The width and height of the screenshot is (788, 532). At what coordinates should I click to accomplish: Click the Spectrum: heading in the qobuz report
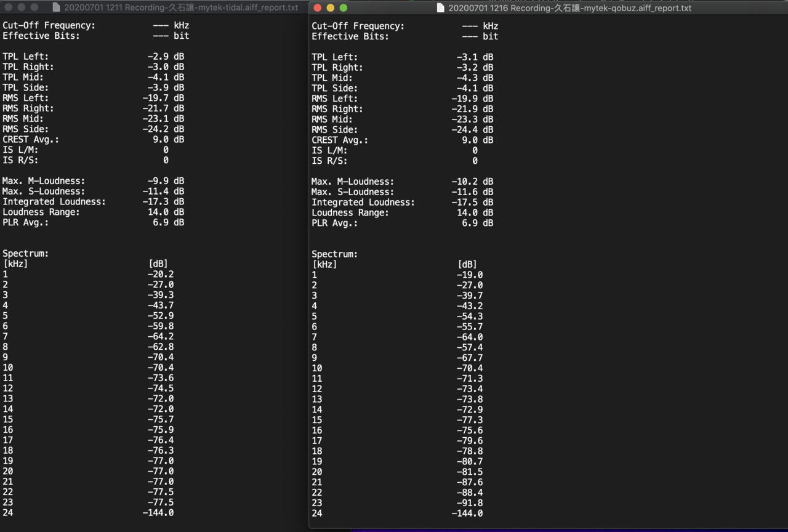334,254
